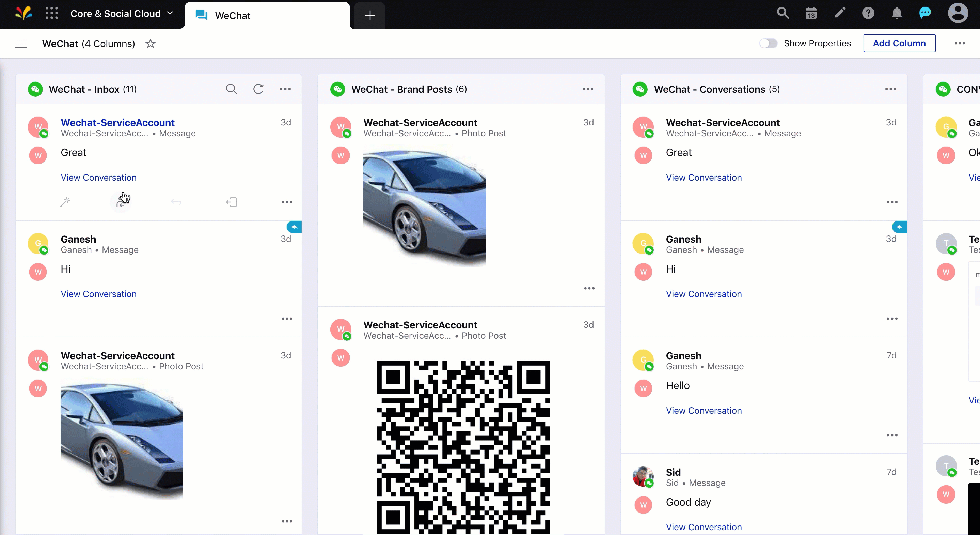
Task: Click the assign user icon under Great
Action: [121, 202]
